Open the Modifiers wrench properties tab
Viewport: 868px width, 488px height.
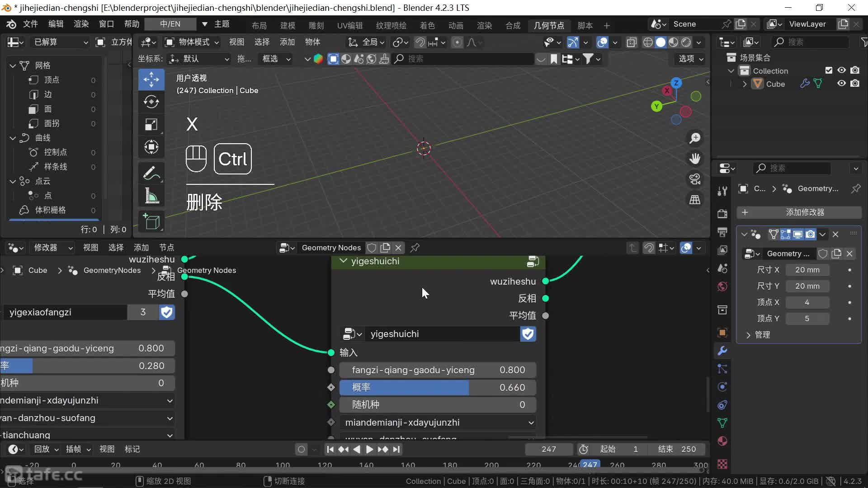(x=722, y=351)
